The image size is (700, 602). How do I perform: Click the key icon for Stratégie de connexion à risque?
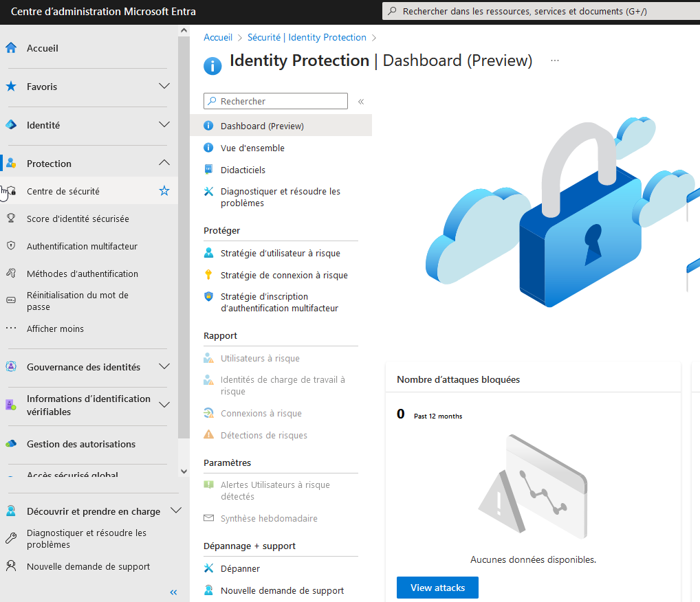tap(208, 274)
